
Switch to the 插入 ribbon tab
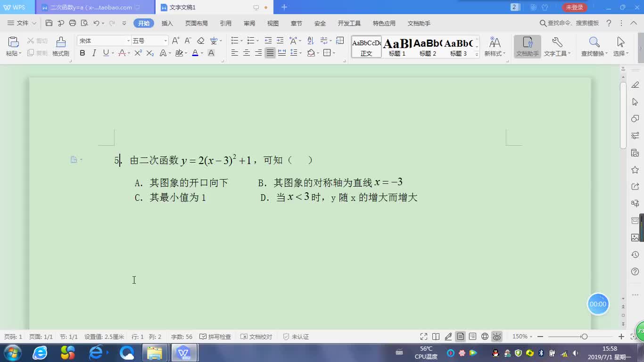point(167,23)
